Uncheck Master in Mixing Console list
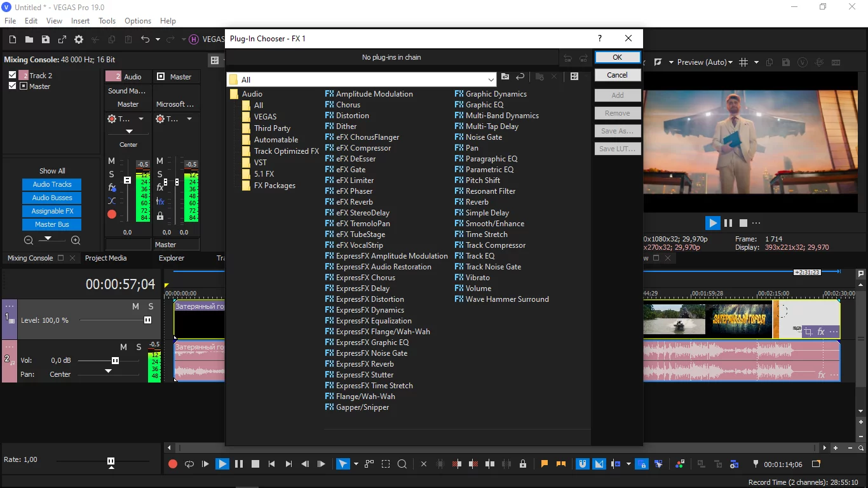The width and height of the screenshot is (868, 488). pyautogui.click(x=13, y=86)
